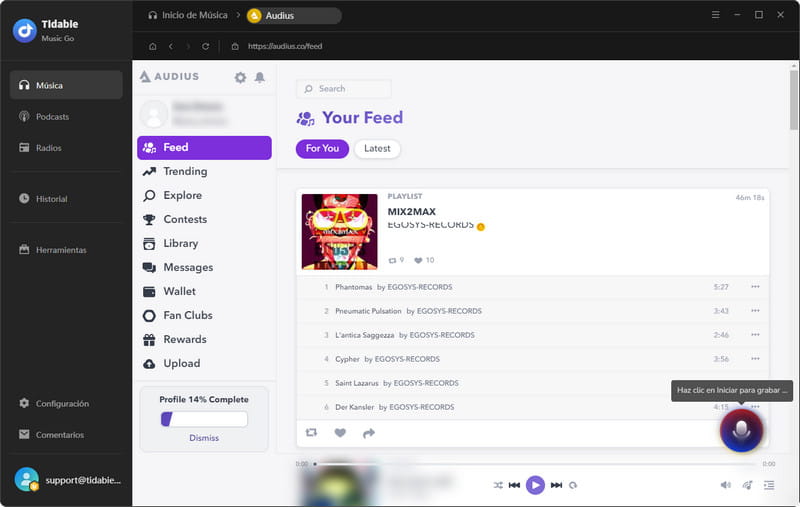This screenshot has width=800, height=507.
Task: Select the For You feed filter
Action: pyautogui.click(x=322, y=148)
